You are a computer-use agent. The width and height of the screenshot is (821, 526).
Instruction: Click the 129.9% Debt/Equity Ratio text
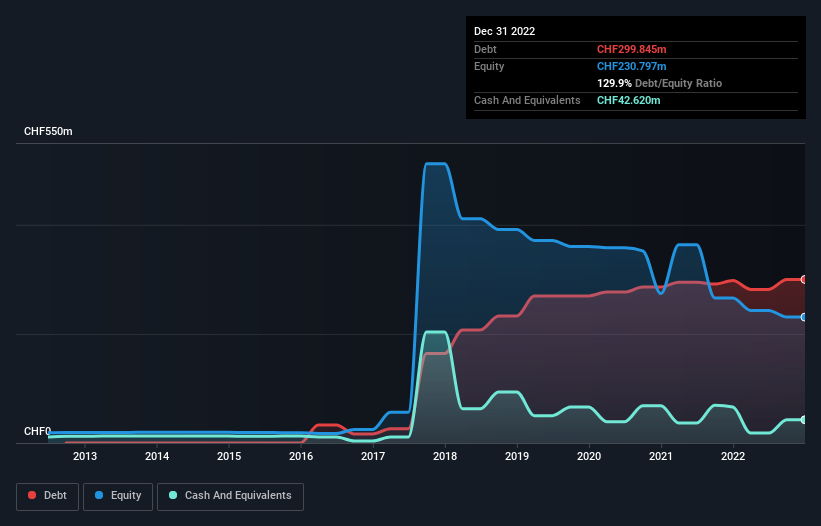(x=659, y=83)
